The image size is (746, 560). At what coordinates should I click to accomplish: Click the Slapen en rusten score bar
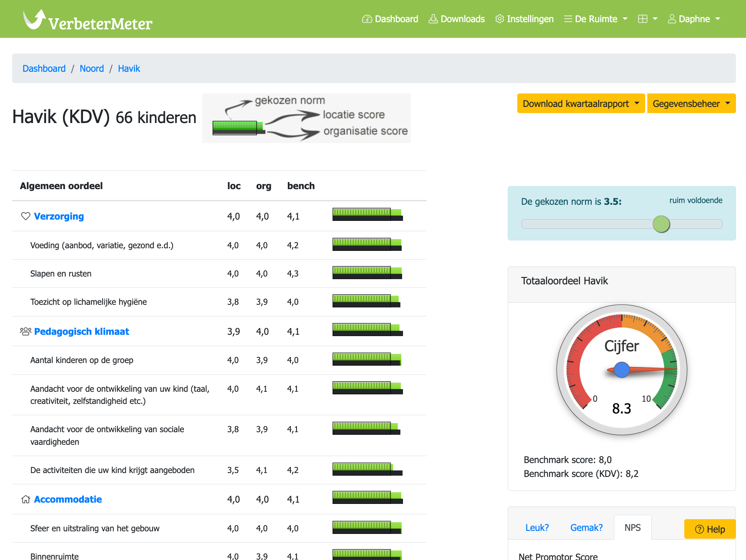367,273
